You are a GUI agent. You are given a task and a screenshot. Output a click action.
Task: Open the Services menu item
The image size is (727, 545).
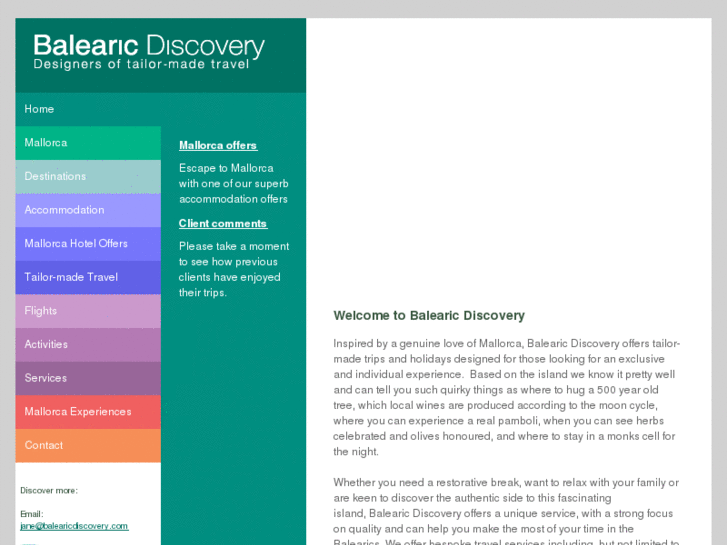coord(88,378)
